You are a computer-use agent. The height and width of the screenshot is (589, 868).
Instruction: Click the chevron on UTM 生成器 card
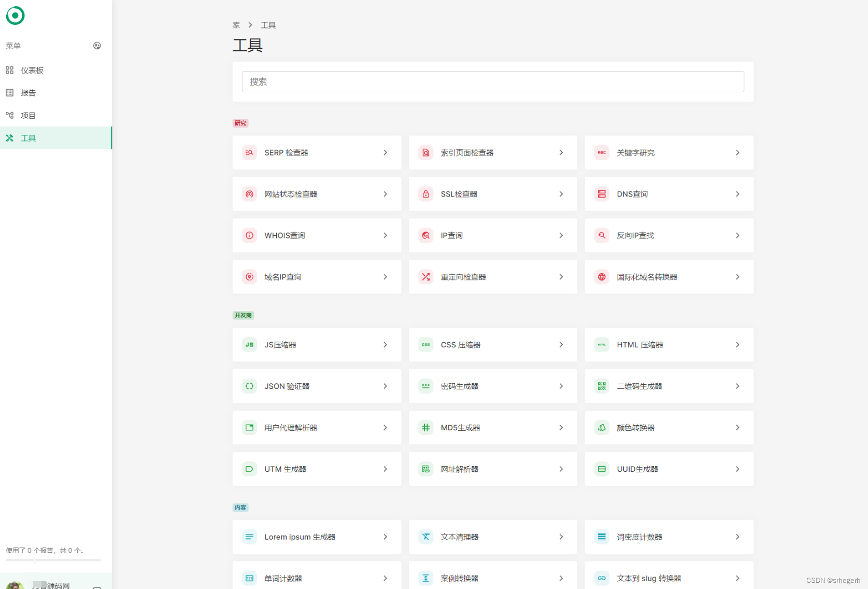[385, 469]
